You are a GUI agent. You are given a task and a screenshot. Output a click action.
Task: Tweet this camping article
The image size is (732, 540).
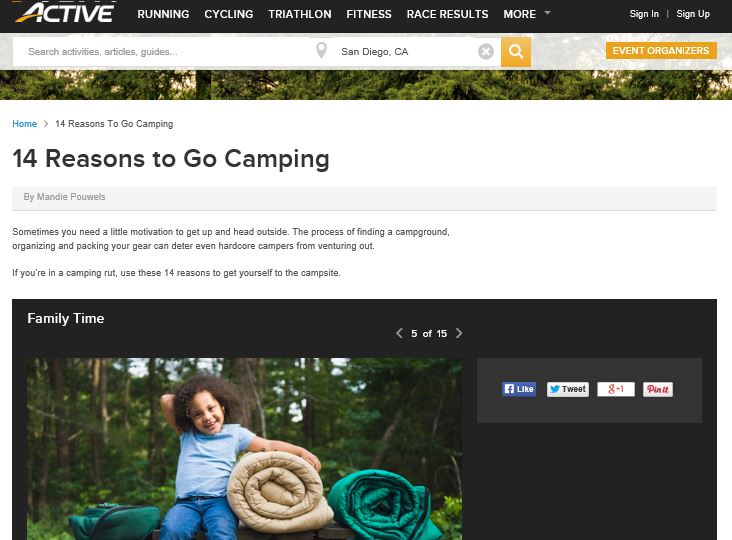pyautogui.click(x=567, y=389)
